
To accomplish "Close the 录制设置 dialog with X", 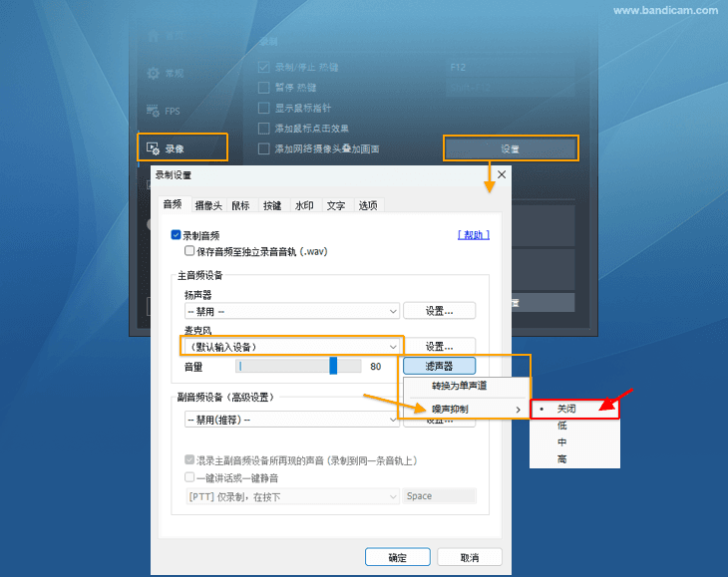I will [502, 174].
